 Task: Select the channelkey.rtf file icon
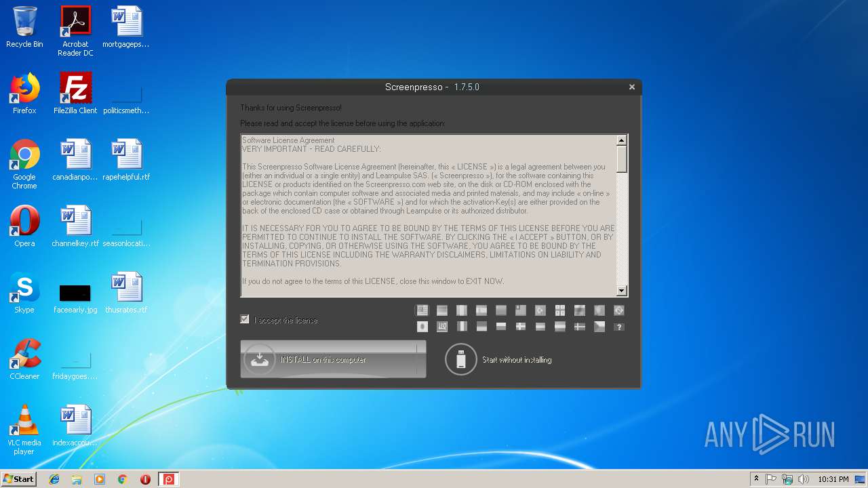pos(75,226)
